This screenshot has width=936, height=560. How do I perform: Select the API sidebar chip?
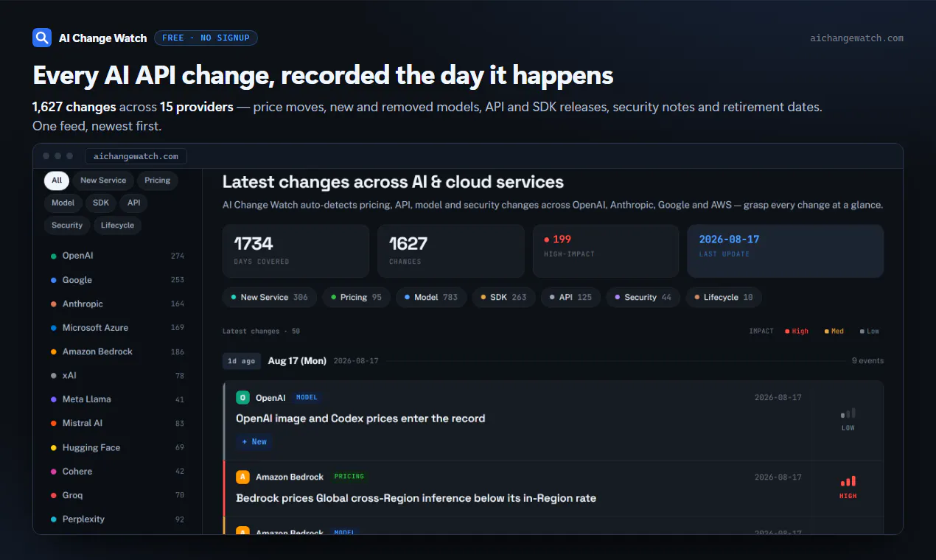point(134,203)
